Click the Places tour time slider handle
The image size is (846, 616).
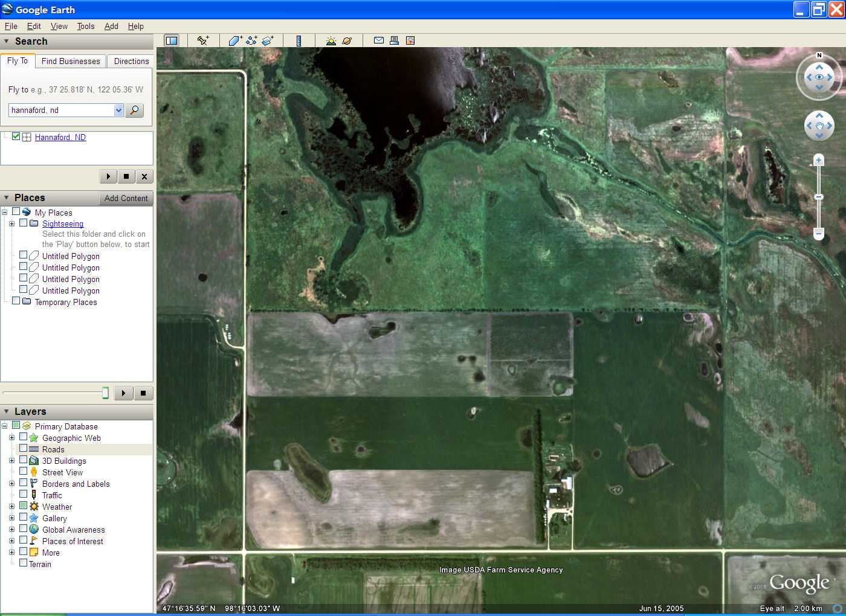105,393
